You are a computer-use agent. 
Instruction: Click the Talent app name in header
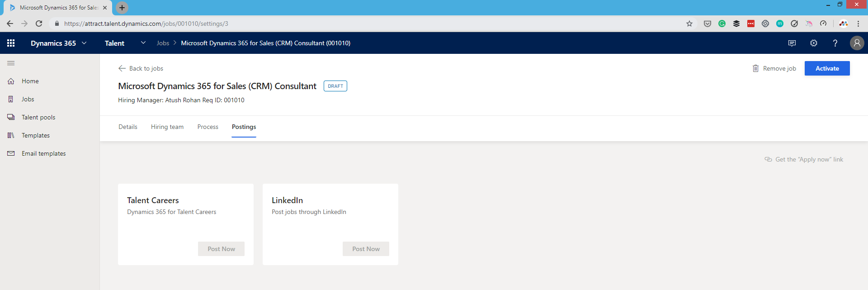(x=114, y=43)
